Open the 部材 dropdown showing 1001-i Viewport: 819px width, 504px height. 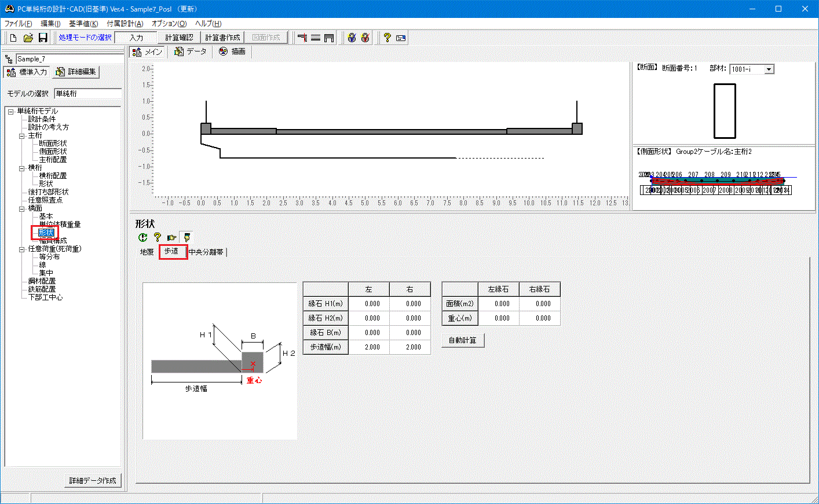(769, 69)
